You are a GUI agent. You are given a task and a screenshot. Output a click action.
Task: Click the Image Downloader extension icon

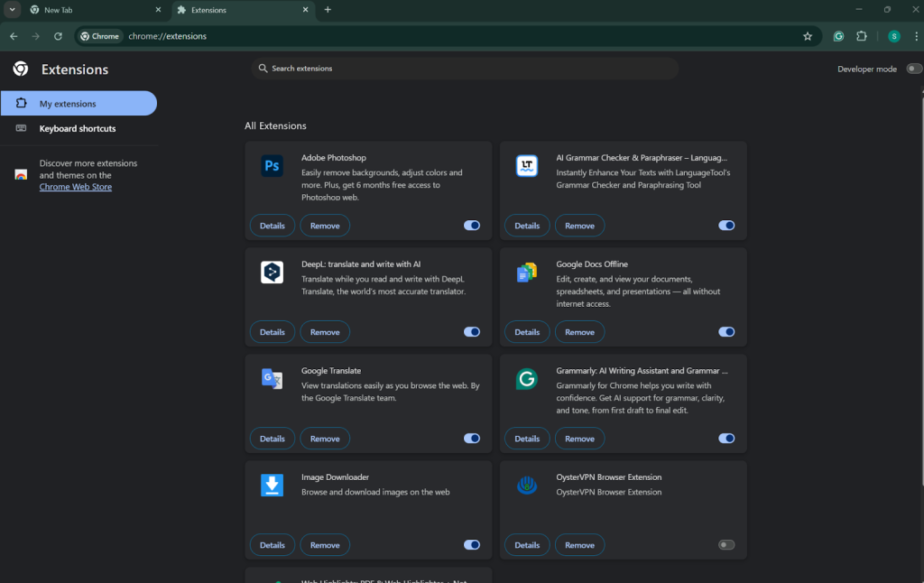coord(272,486)
